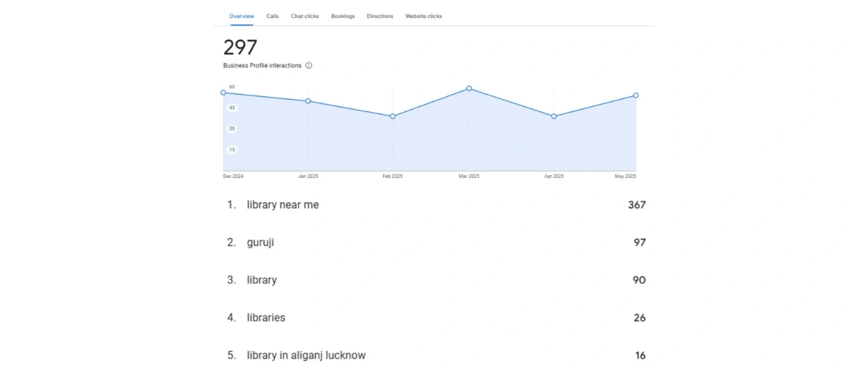Click the Business Profile interactions info icon
Image resolution: width=868 pixels, height=375 pixels.
tap(309, 65)
